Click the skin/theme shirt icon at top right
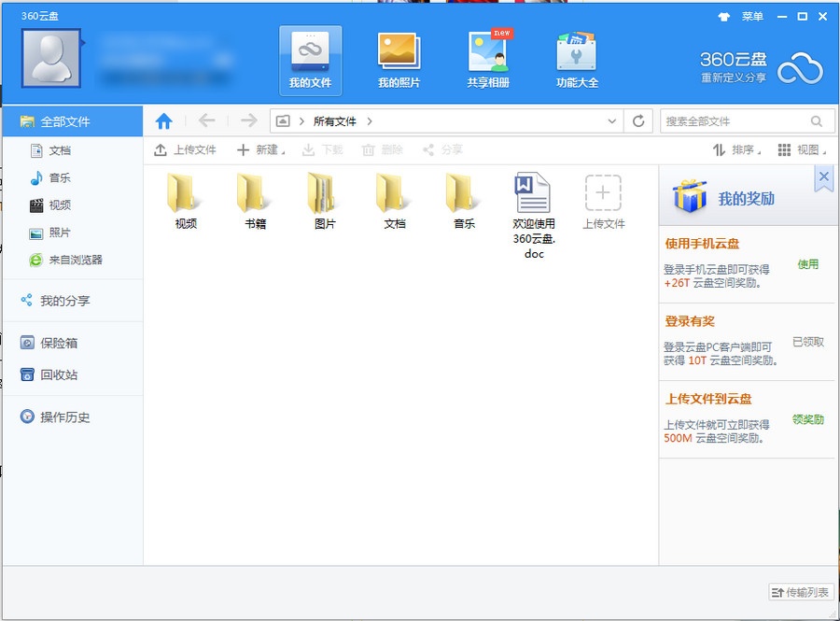The height and width of the screenshot is (621, 840). click(726, 16)
